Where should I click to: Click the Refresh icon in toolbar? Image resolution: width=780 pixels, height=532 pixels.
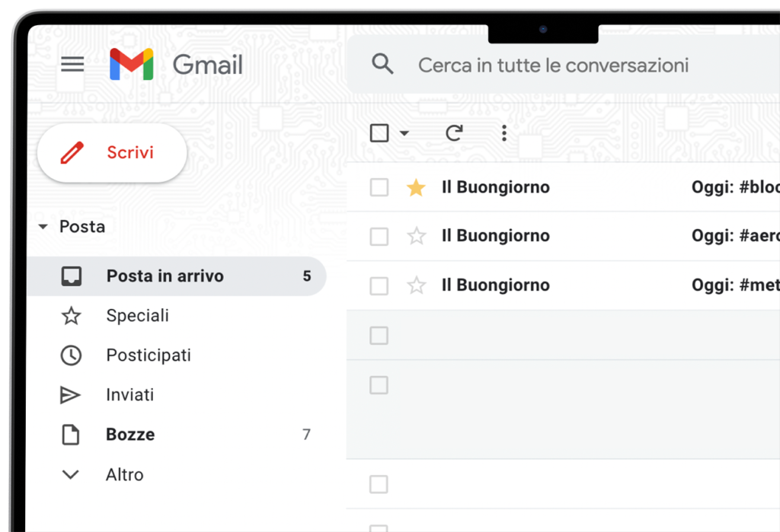pos(454,132)
